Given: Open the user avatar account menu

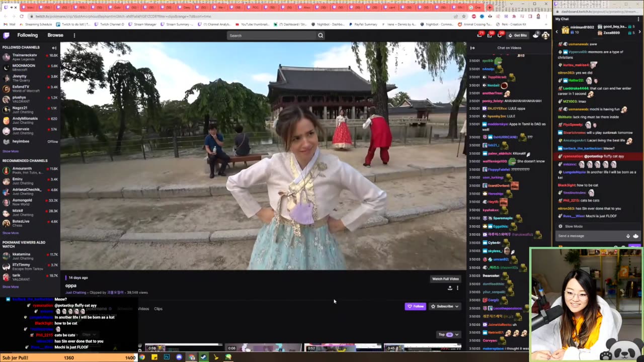Looking at the screenshot, I should [x=545, y=35].
